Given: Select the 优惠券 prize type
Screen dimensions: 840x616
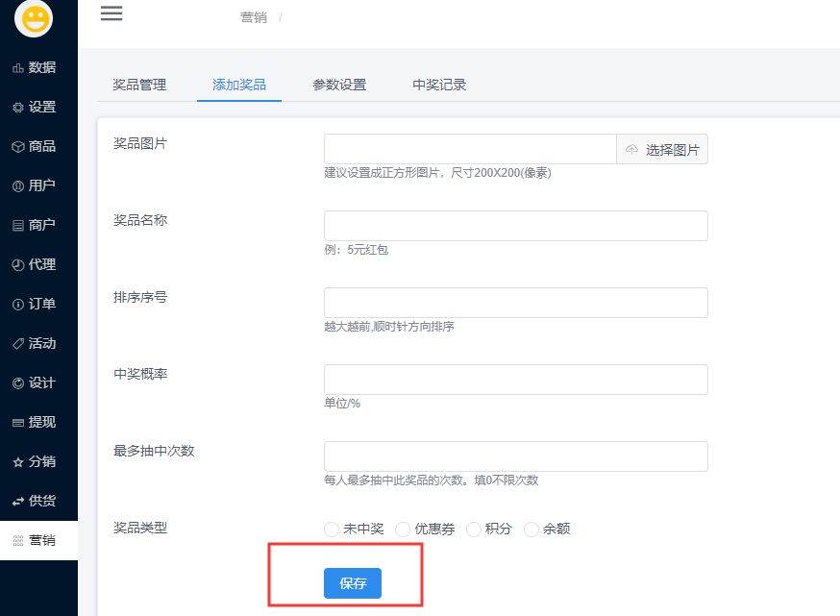Looking at the screenshot, I should pyautogui.click(x=403, y=530).
